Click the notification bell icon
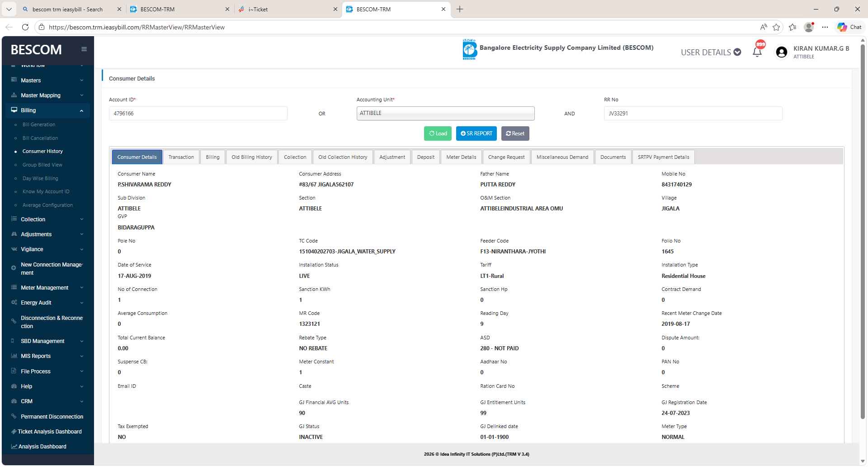 757,52
